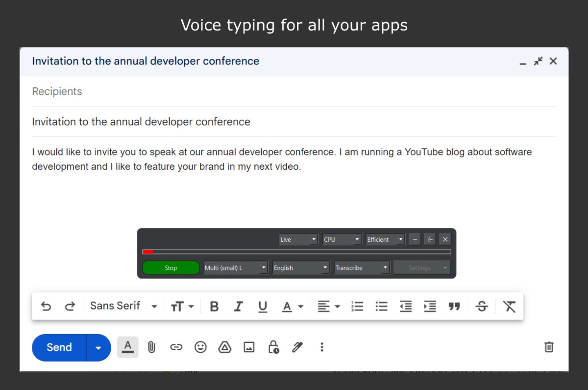The height and width of the screenshot is (390, 588).
Task: Click the compose window title bar text
Action: (x=146, y=61)
